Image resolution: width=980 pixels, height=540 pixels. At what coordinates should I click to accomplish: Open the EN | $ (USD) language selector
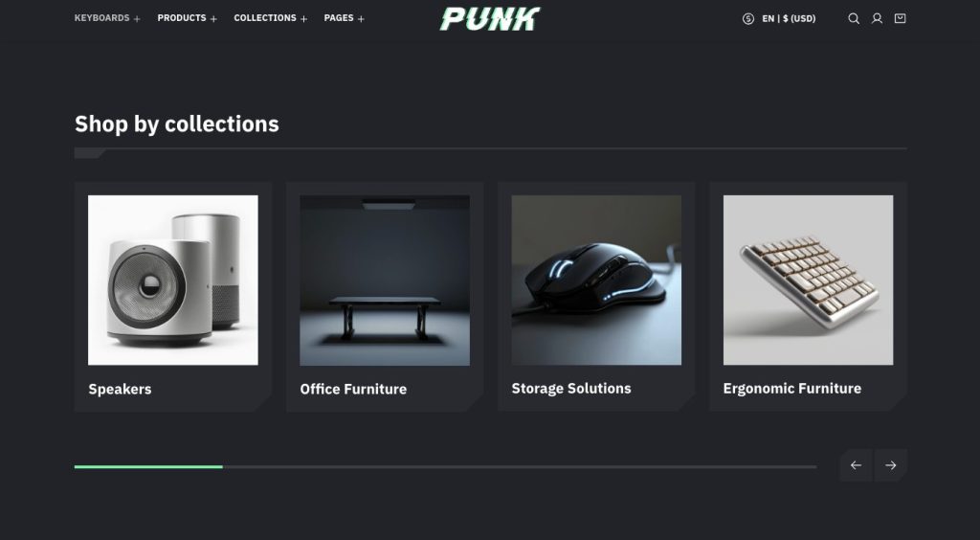789,19
